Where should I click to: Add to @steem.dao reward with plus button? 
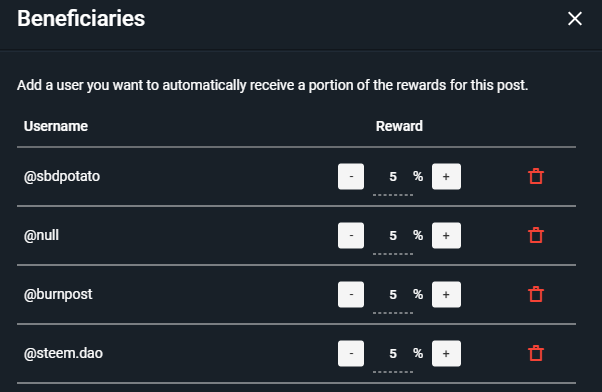point(446,353)
